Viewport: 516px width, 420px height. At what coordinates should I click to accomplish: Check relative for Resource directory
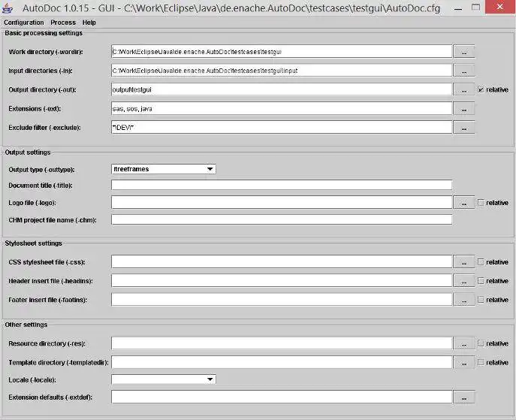tap(481, 343)
